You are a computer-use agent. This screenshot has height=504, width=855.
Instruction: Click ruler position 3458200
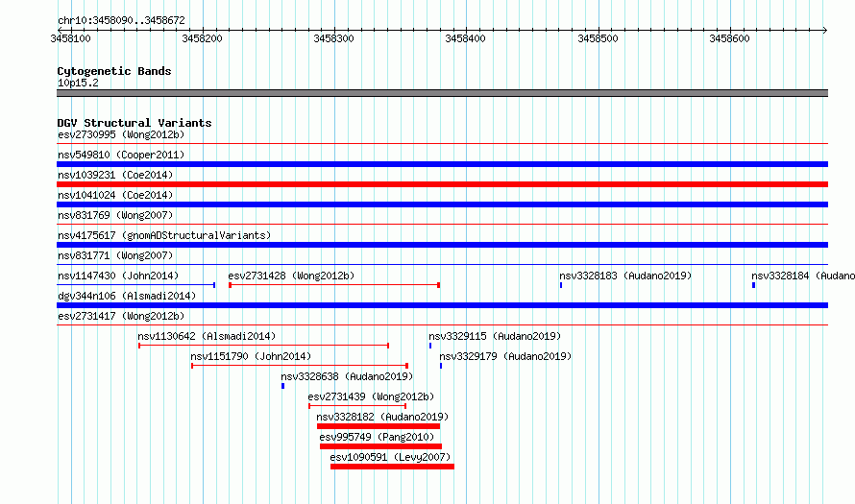(203, 38)
